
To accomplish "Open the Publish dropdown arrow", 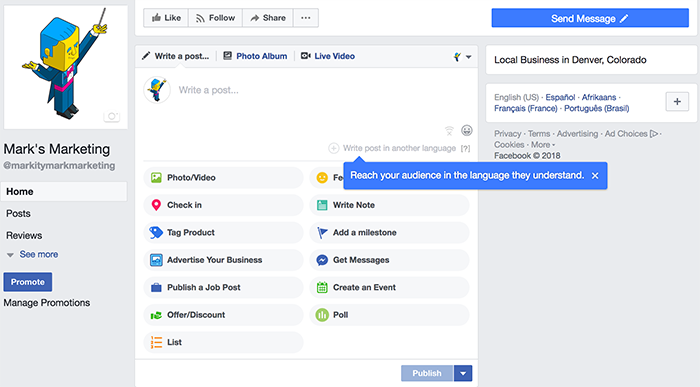I will tap(463, 373).
